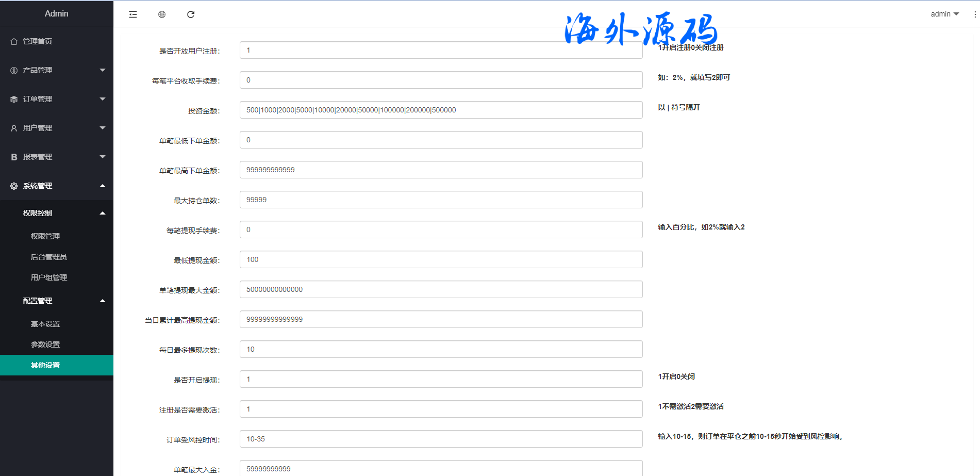Expand the 产品管理 submenu arrow

click(102, 70)
